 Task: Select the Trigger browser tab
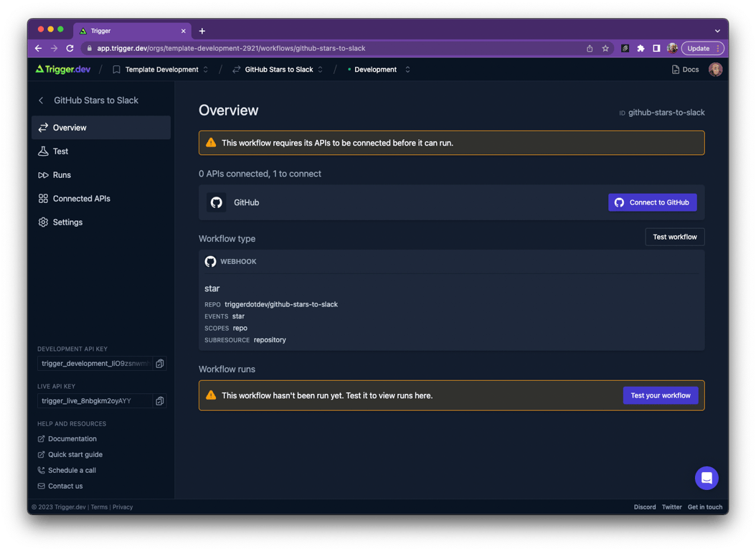[x=132, y=31]
